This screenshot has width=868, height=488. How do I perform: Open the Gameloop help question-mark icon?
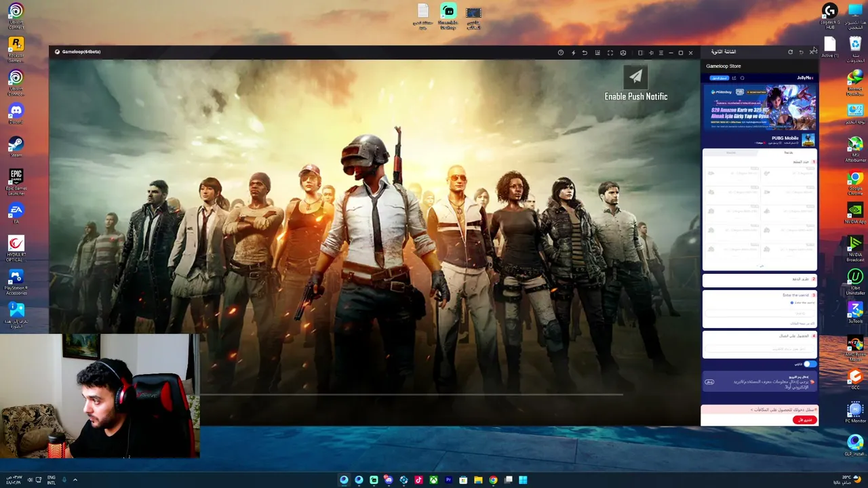[561, 52]
